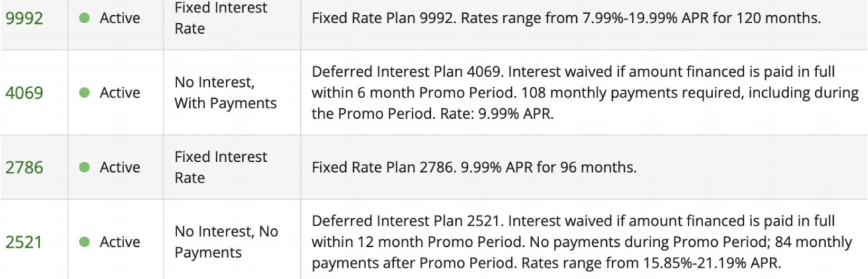Viewport: 868px width, 279px height.
Task: Select Fixed Interest Rate type for plan 2786
Action: 221,167
